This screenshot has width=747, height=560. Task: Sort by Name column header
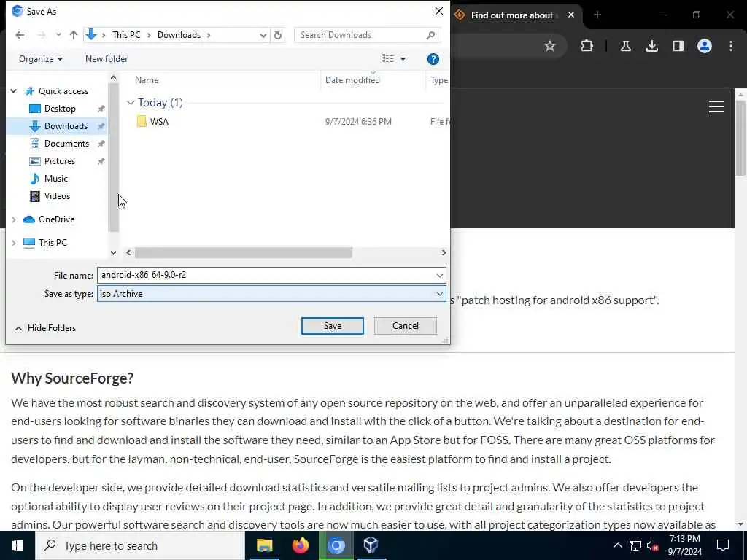tap(146, 80)
